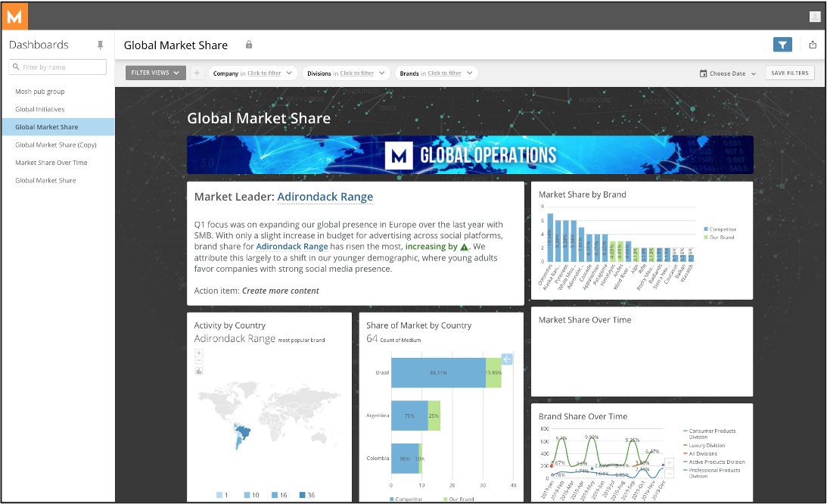Click green increase triangle in summary text
Screen dimensions: 827x504
coord(464,247)
